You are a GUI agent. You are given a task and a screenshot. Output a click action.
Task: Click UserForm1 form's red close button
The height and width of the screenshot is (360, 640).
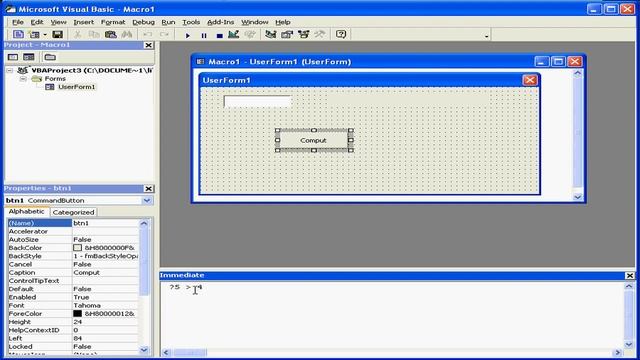pos(530,80)
